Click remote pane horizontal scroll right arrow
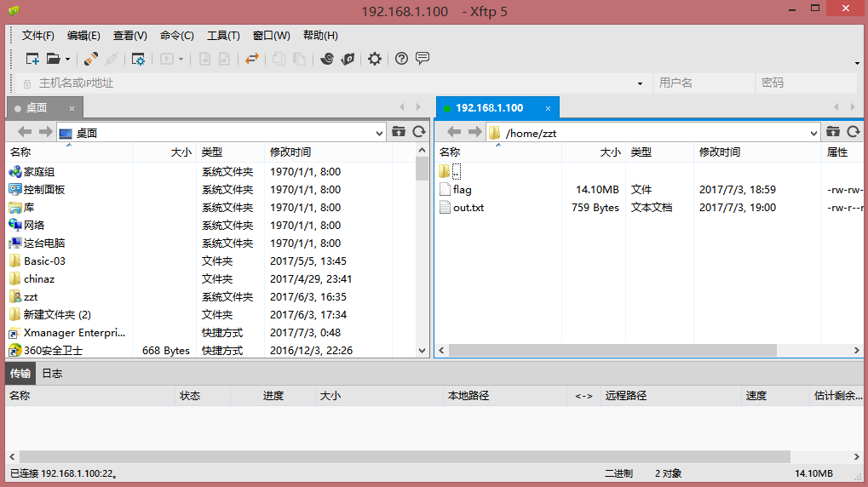 [x=856, y=350]
